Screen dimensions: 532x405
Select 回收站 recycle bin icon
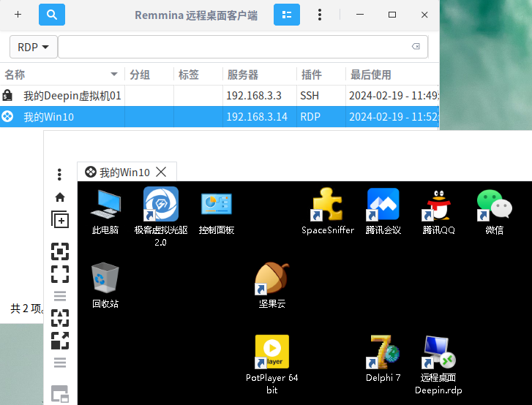(x=105, y=285)
